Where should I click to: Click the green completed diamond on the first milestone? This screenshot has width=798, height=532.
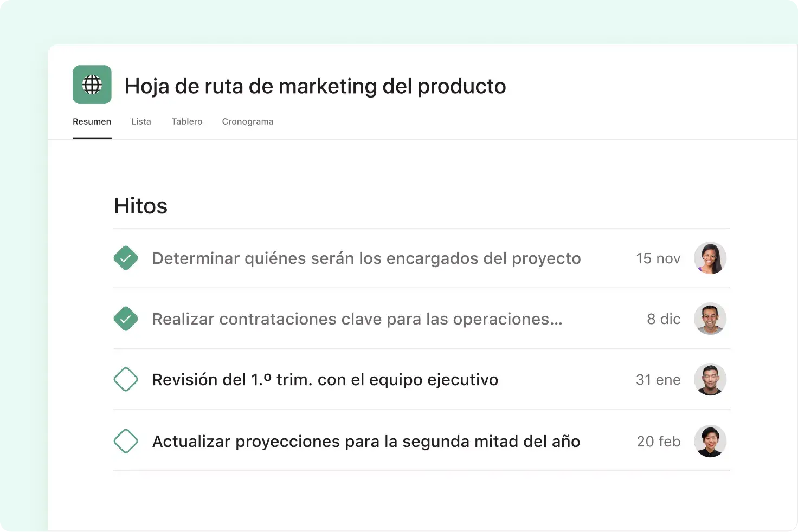coord(126,258)
